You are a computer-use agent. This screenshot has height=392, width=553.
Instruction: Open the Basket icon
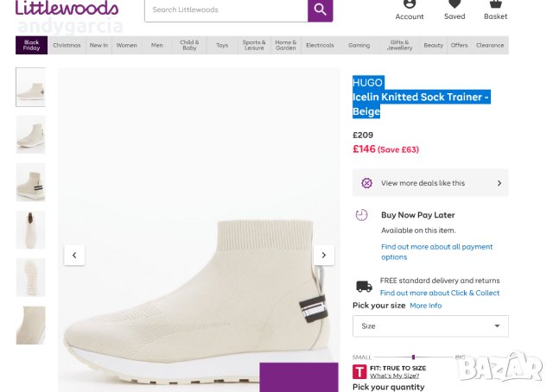pyautogui.click(x=496, y=5)
